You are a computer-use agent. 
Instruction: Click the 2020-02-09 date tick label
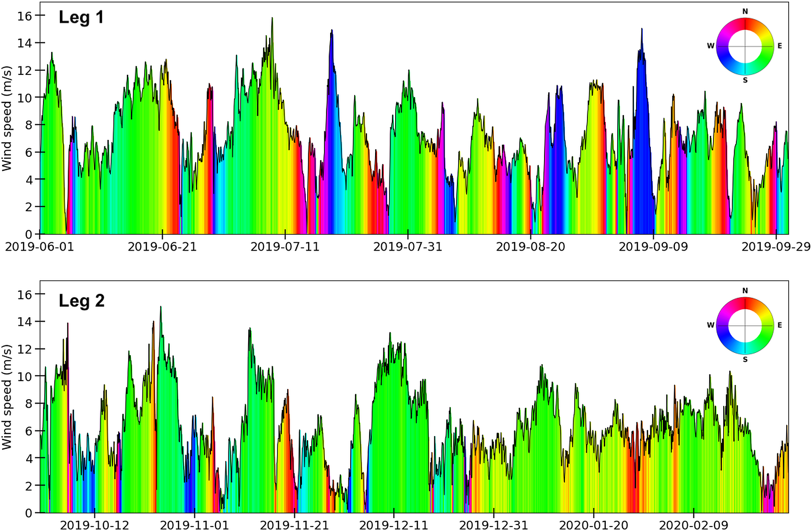(x=693, y=525)
